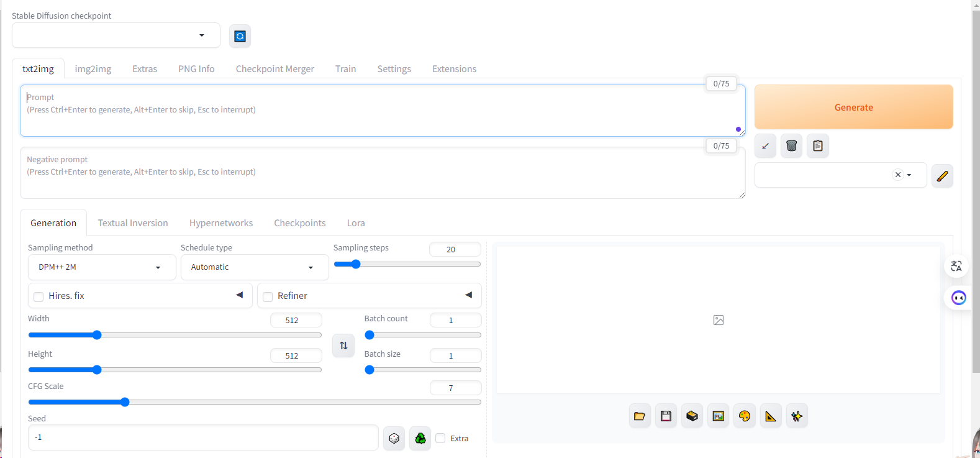Refresh the Stable Diffusion checkpoint list
980x458 pixels.
click(240, 36)
